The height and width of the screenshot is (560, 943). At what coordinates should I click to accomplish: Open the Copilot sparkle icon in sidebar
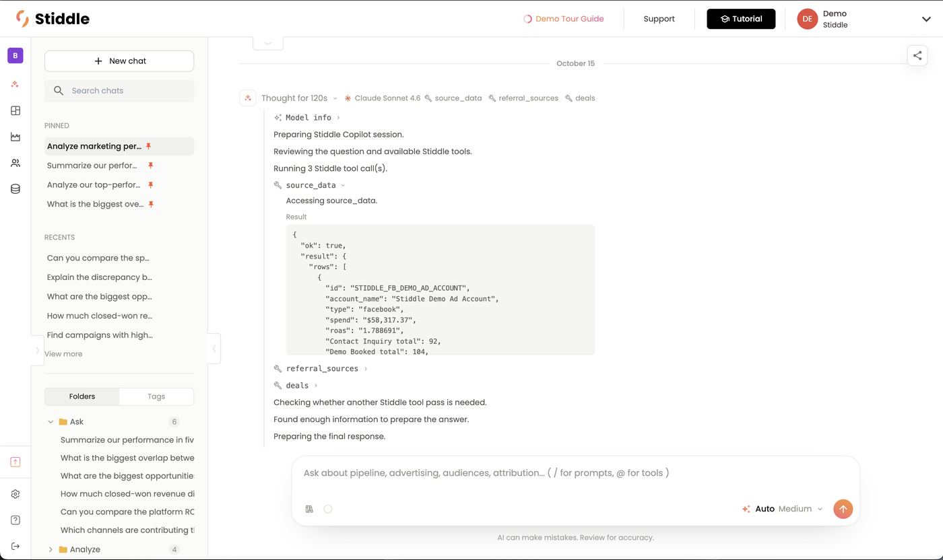[x=15, y=84]
